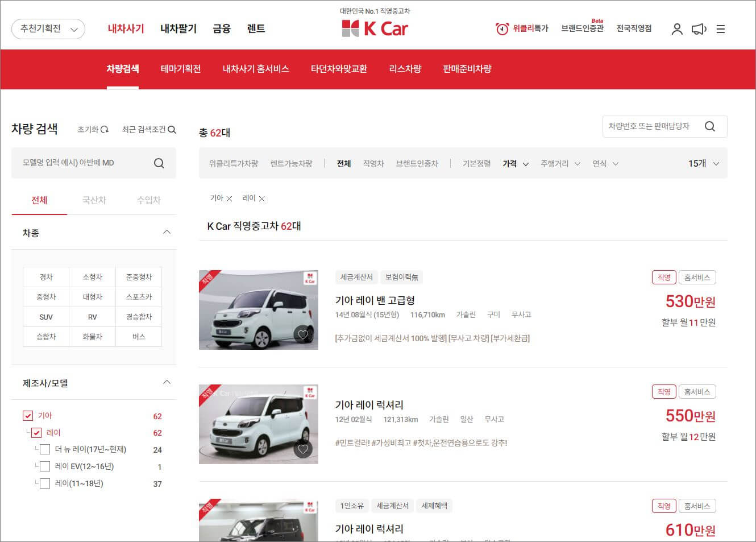Favorite the 550만원 레이 럭셔리 heart
The height and width of the screenshot is (542, 756).
(x=303, y=449)
